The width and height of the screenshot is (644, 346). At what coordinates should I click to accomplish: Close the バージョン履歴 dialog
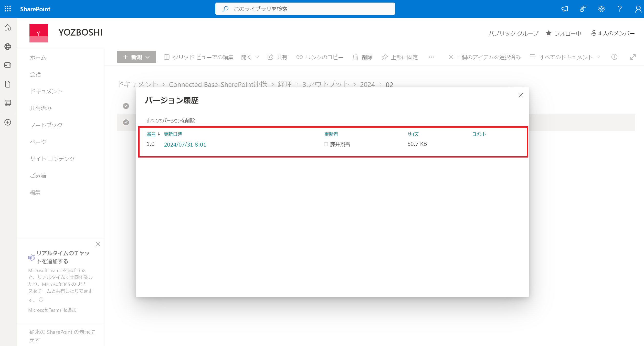point(521,95)
